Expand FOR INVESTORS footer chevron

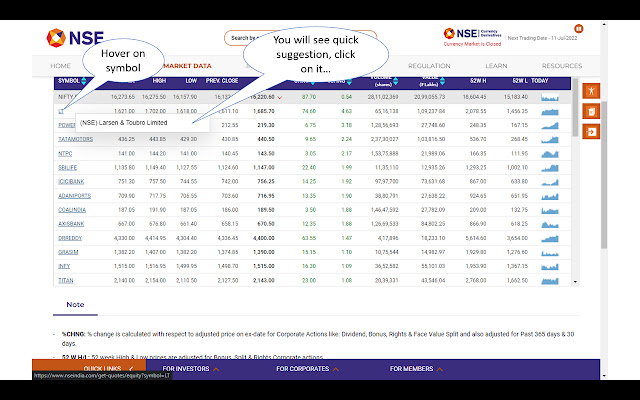pyautogui.click(x=216, y=369)
